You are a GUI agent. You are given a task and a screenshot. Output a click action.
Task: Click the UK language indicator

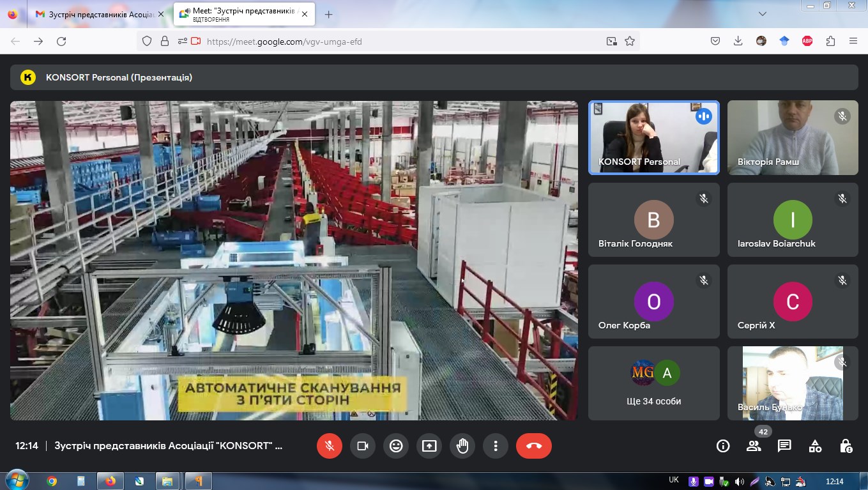click(x=674, y=480)
